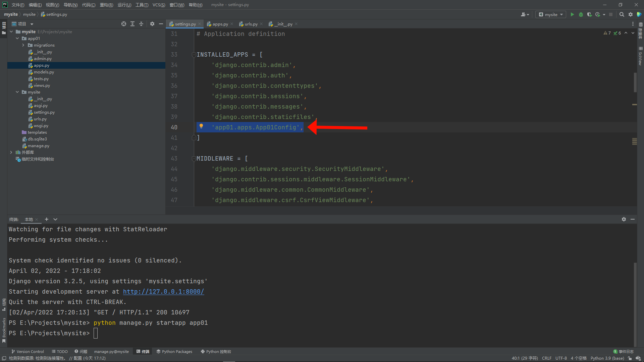The image size is (644, 362).
Task: Open profiler dropdown arrow beside run icons
Action: click(x=604, y=14)
